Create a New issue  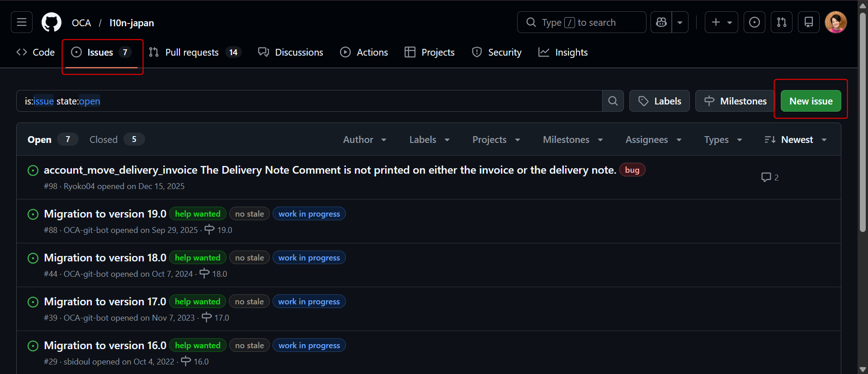[x=811, y=101]
